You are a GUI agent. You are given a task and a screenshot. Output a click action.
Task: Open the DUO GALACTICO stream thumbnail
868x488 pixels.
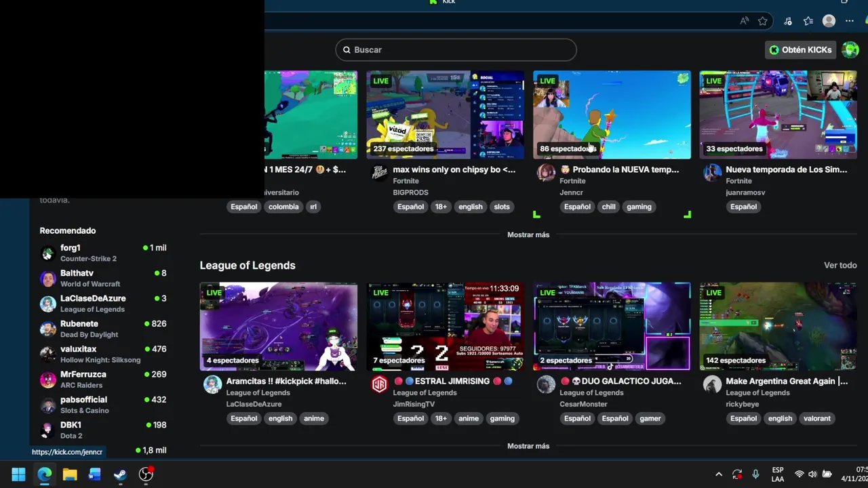pyautogui.click(x=612, y=327)
